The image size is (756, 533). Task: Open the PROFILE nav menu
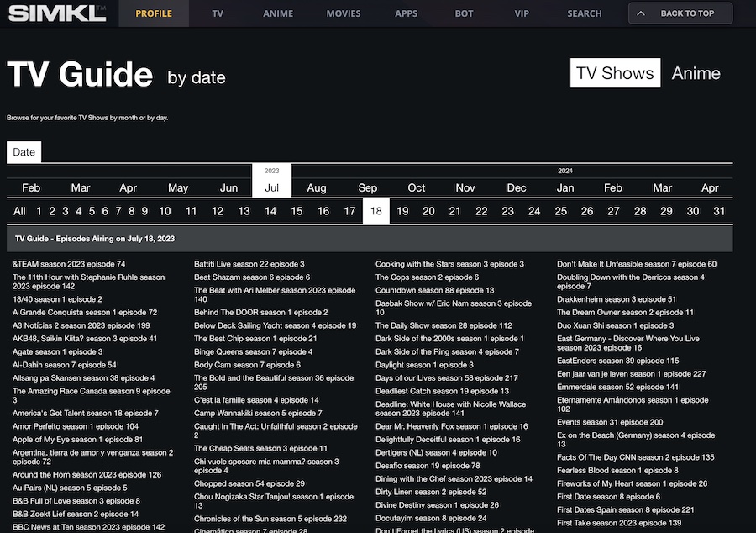(154, 13)
